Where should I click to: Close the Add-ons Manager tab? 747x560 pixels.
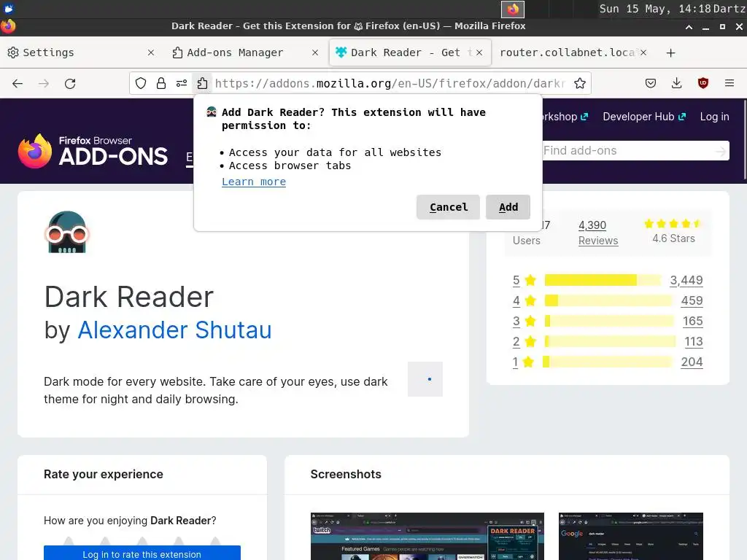[x=315, y=52]
